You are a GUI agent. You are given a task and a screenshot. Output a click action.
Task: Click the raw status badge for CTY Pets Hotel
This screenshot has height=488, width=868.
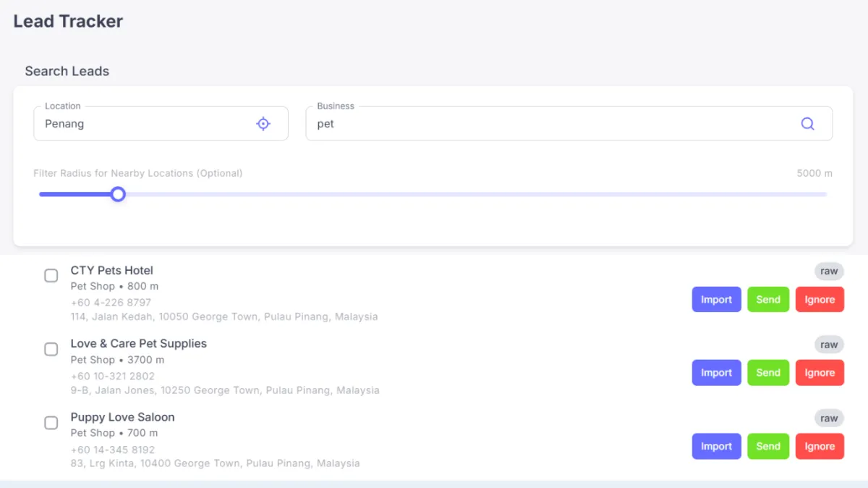829,272
